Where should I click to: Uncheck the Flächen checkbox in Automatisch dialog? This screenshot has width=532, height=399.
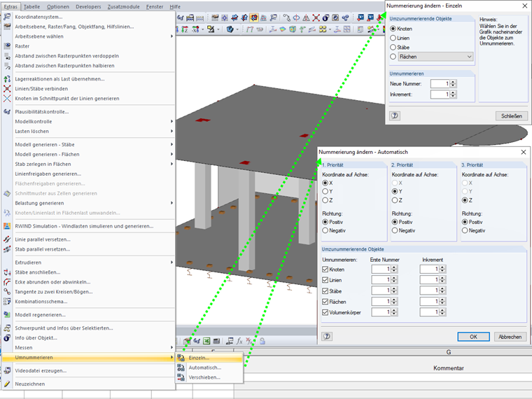click(x=325, y=302)
